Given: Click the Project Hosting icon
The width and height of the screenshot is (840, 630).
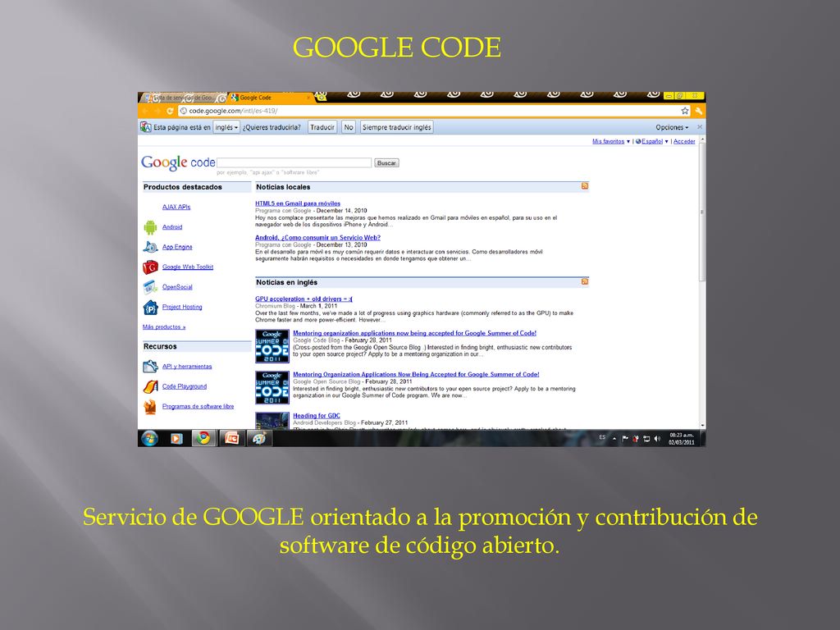Looking at the screenshot, I should [150, 307].
